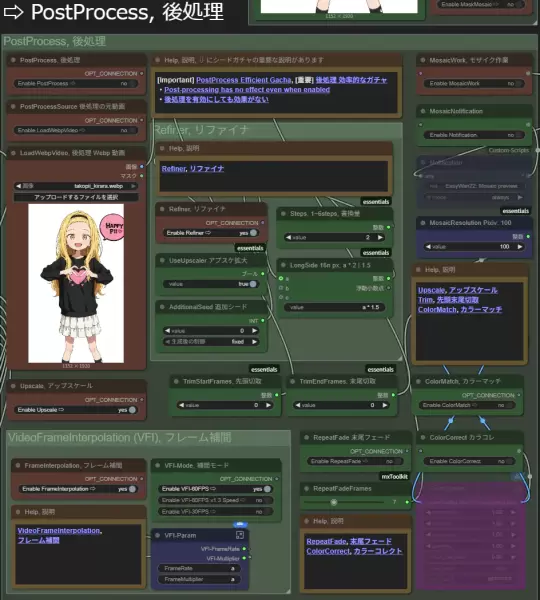Click the mxToolkit badge above RepeatFadeFrames

(x=395, y=476)
